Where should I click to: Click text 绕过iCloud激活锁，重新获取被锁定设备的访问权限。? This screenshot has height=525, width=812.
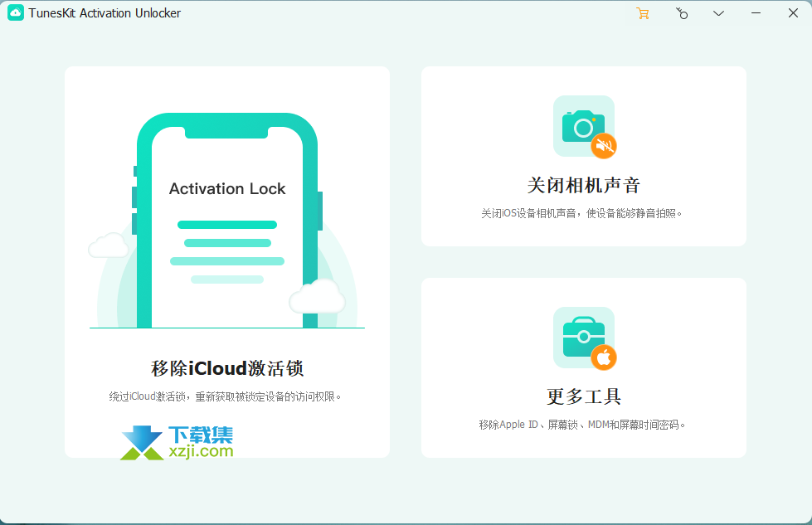tap(225, 396)
